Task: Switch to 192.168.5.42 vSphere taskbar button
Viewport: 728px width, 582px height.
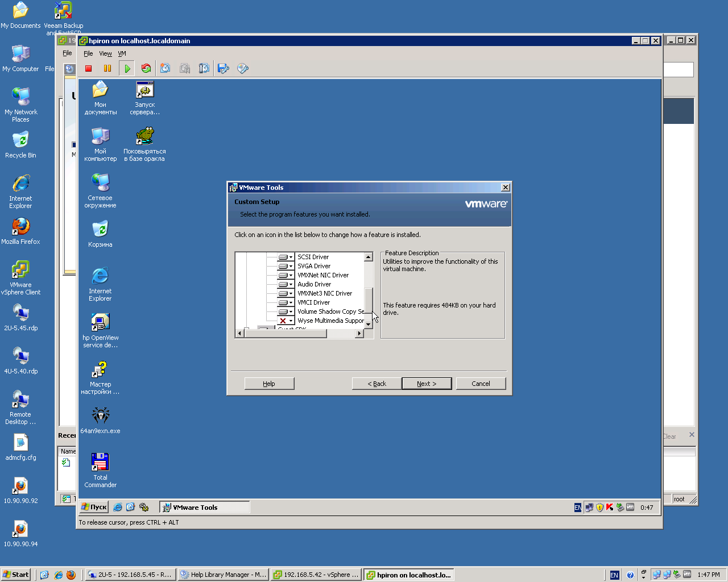Action: pos(316,575)
